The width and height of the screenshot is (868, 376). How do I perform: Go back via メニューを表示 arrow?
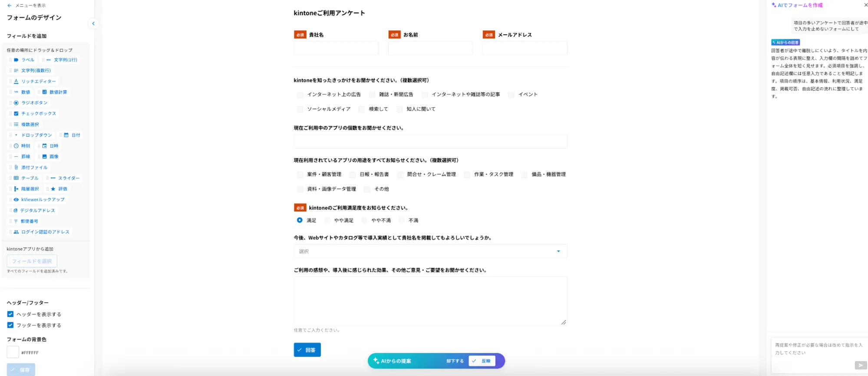[10, 6]
